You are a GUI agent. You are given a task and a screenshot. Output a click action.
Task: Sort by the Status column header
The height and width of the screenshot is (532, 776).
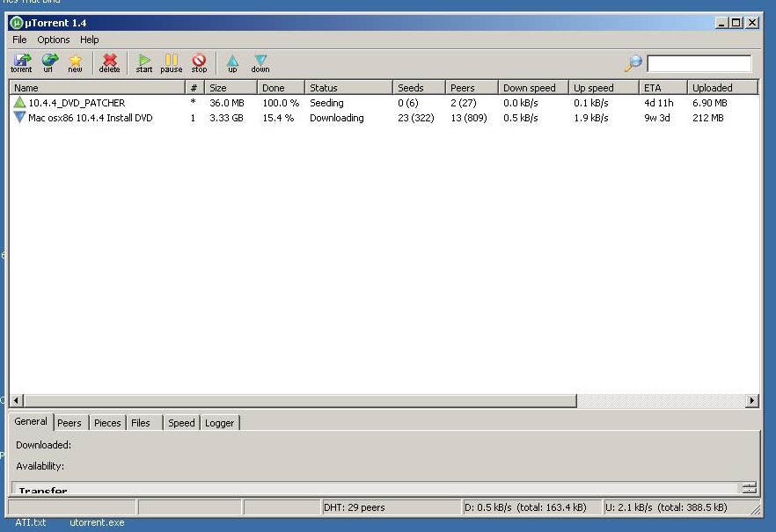(x=348, y=88)
